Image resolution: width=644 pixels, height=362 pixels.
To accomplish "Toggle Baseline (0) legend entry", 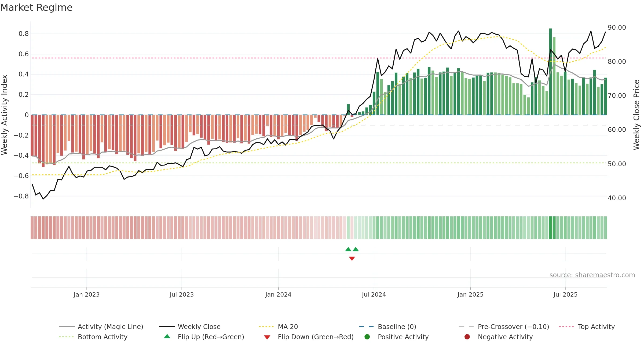I will pos(387,327).
